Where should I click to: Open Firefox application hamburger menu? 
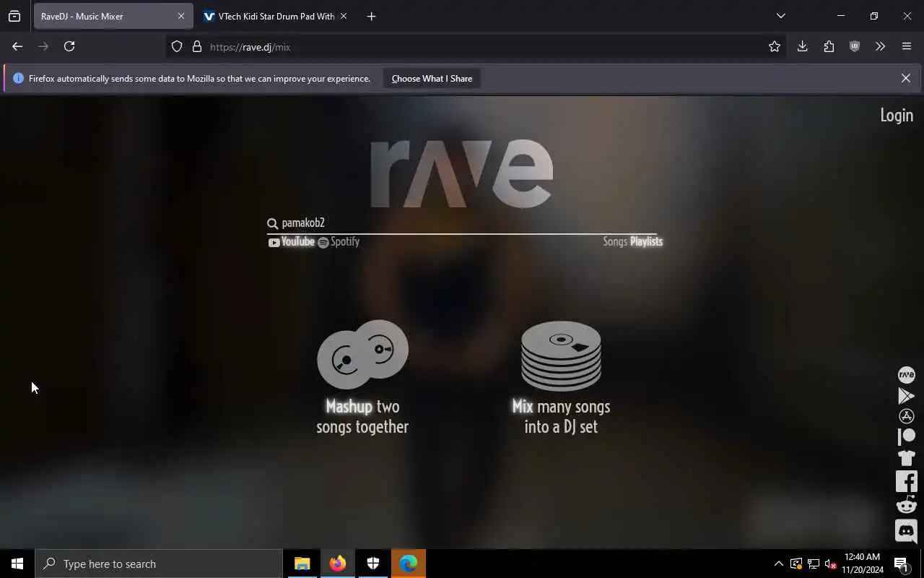click(x=907, y=47)
